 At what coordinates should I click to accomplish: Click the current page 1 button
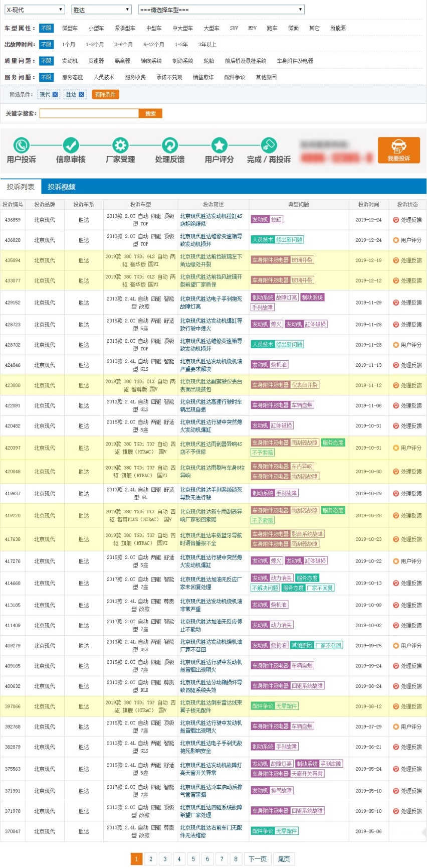[136, 858]
